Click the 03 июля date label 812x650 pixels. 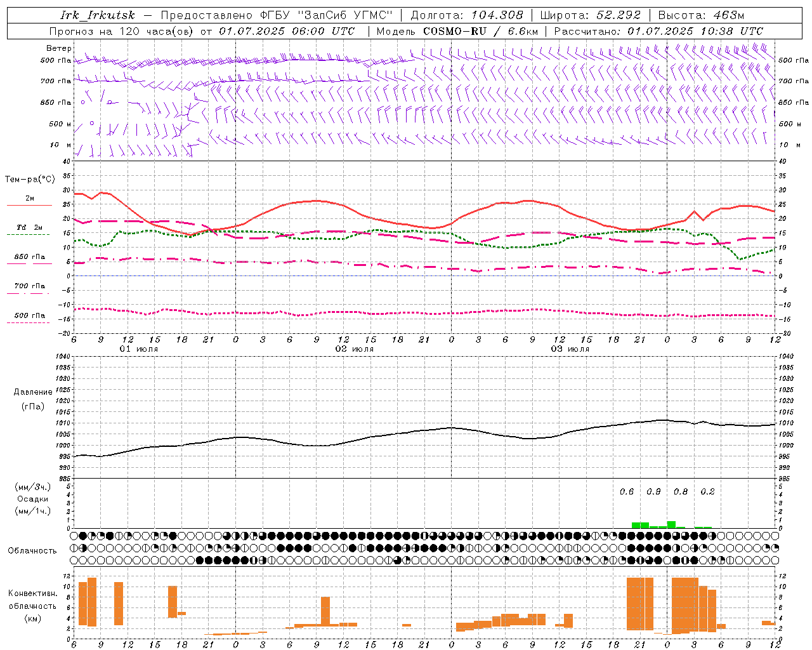pos(570,349)
